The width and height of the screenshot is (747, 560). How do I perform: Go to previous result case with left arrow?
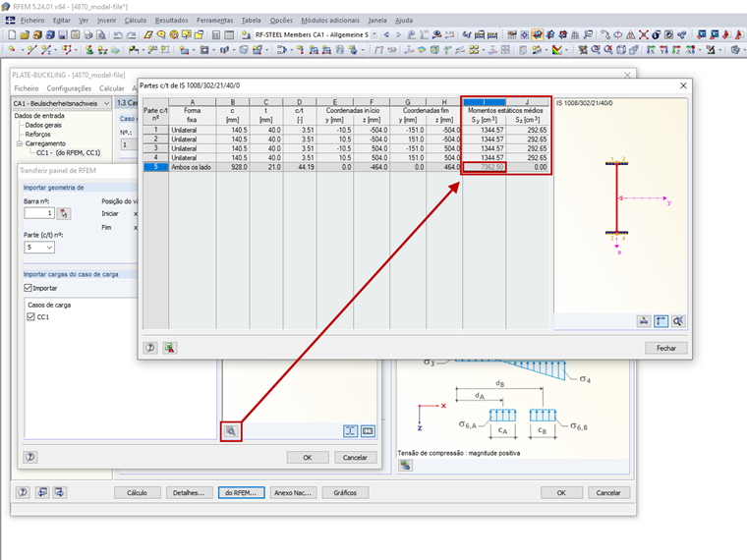point(386,34)
